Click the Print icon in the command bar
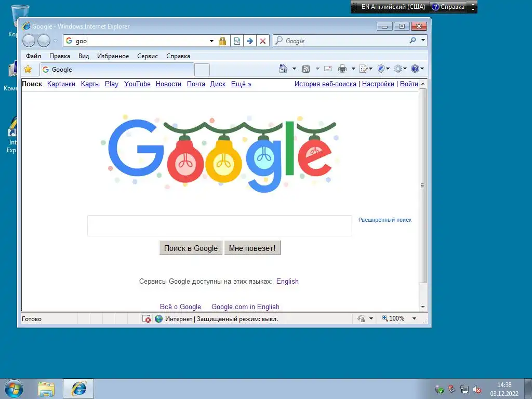This screenshot has width=532, height=399. [342, 69]
